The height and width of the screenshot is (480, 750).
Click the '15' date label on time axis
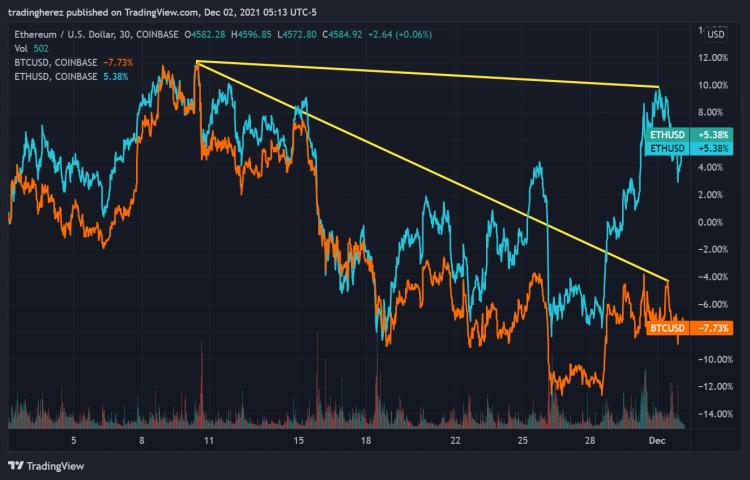coord(298,440)
